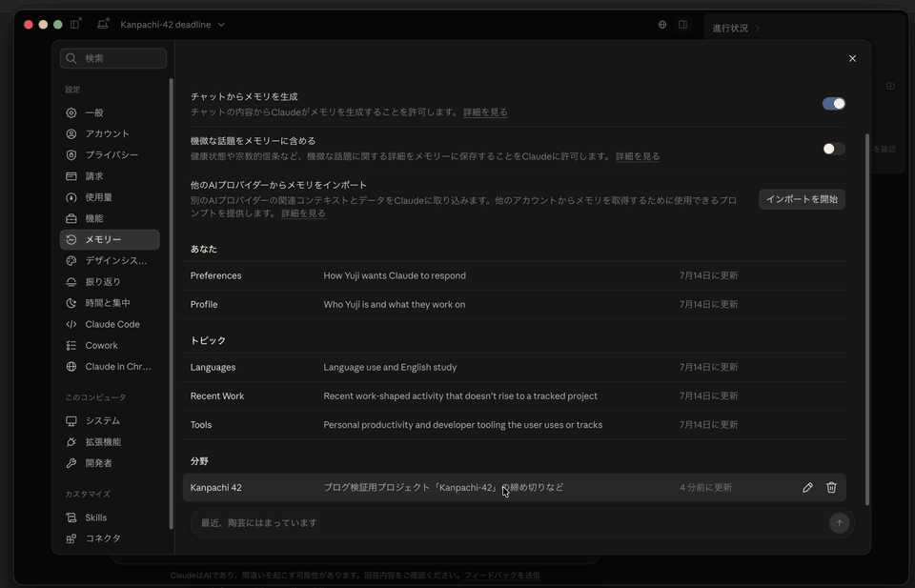The image size is (915, 588).
Task: Select 振り返り in the settings sidebar
Action: (x=109, y=282)
